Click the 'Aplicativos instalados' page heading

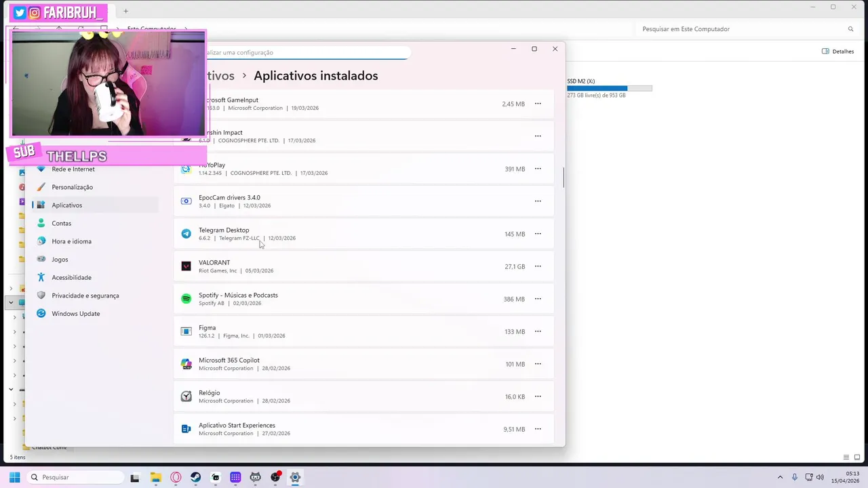point(316,76)
